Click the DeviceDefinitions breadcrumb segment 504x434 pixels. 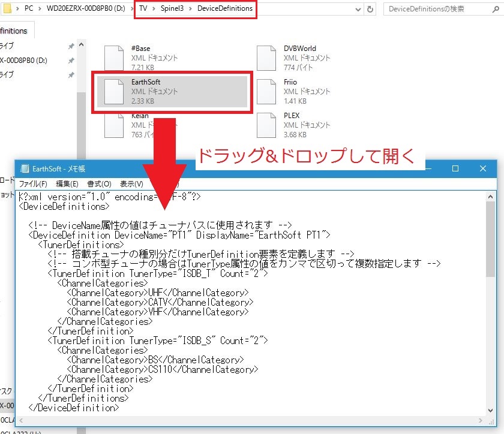(225, 8)
